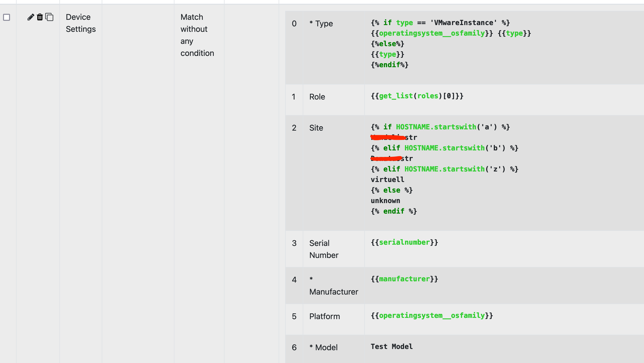
Task: Click the 'virtuell' line in Site template
Action: (387, 180)
